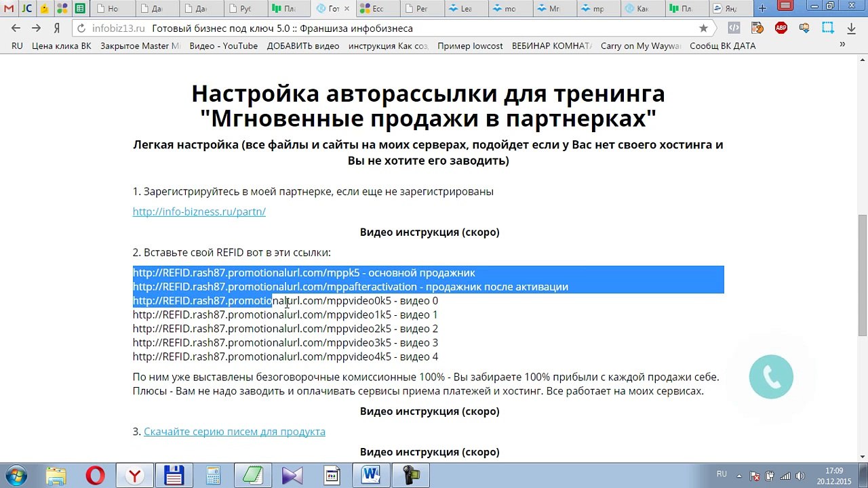This screenshot has height=488, width=868.
Task: Expand the bookmarks overflow chevron
Action: tap(842, 45)
